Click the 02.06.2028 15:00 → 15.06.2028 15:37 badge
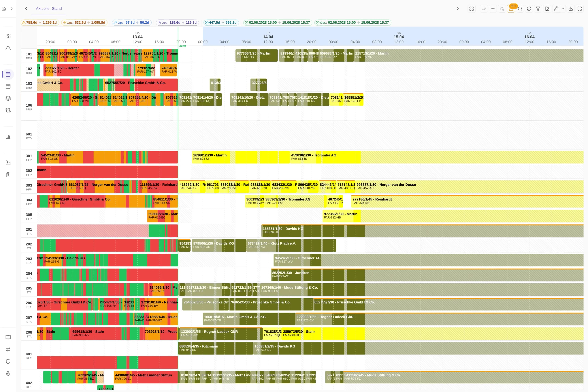 coord(278,23)
